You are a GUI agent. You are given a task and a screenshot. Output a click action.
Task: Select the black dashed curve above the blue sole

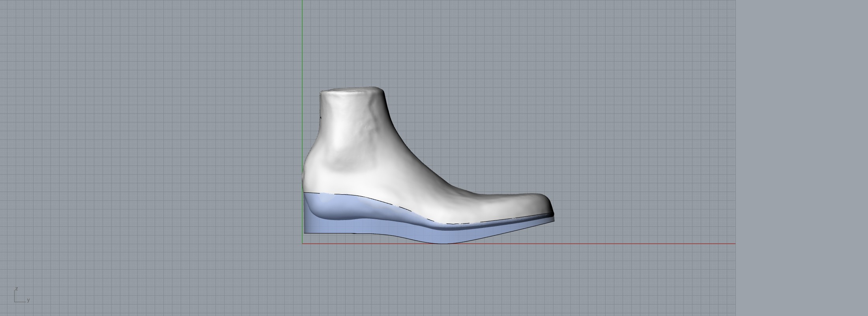coord(395,203)
